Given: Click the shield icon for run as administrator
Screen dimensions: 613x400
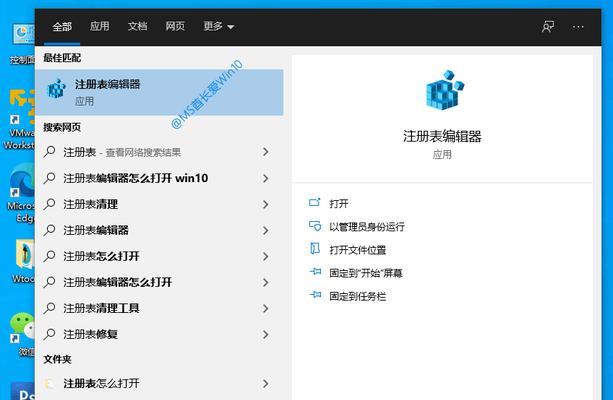Looking at the screenshot, I should (315, 226).
